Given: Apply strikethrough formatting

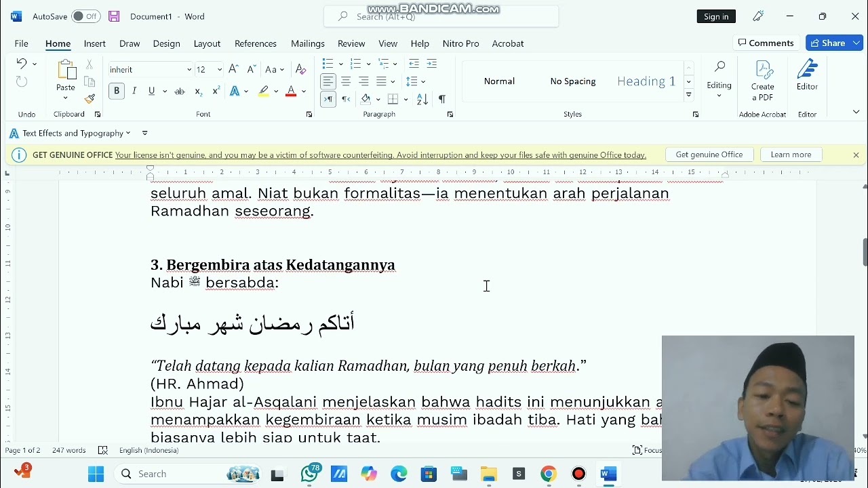Looking at the screenshot, I should [x=180, y=91].
